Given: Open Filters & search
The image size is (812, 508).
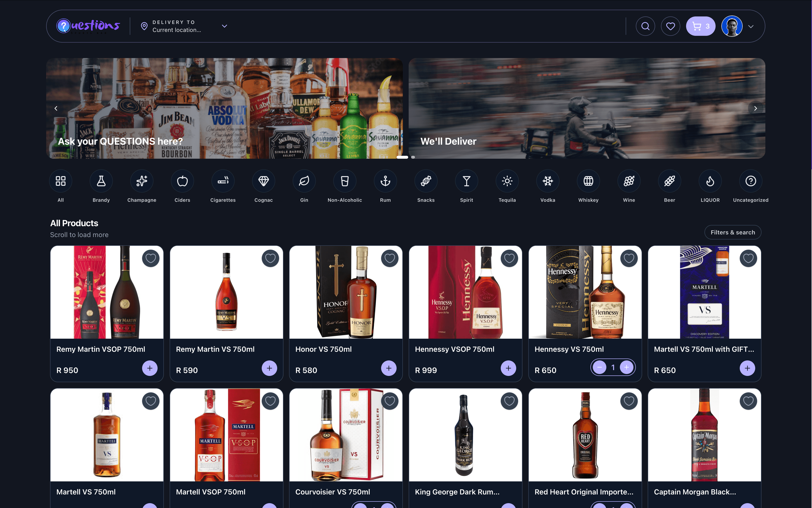Looking at the screenshot, I should tap(733, 232).
